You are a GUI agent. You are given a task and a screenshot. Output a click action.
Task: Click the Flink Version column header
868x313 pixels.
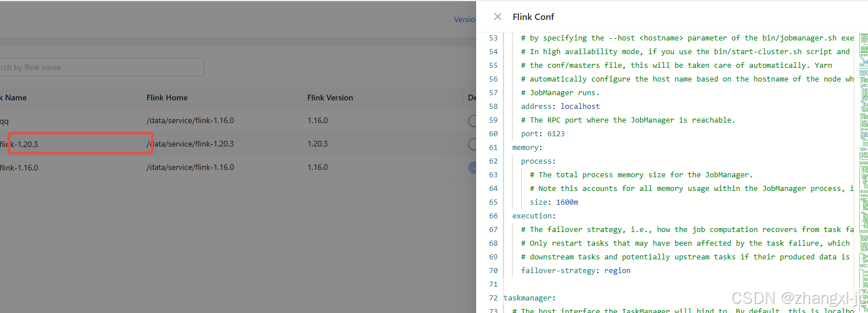tap(330, 97)
